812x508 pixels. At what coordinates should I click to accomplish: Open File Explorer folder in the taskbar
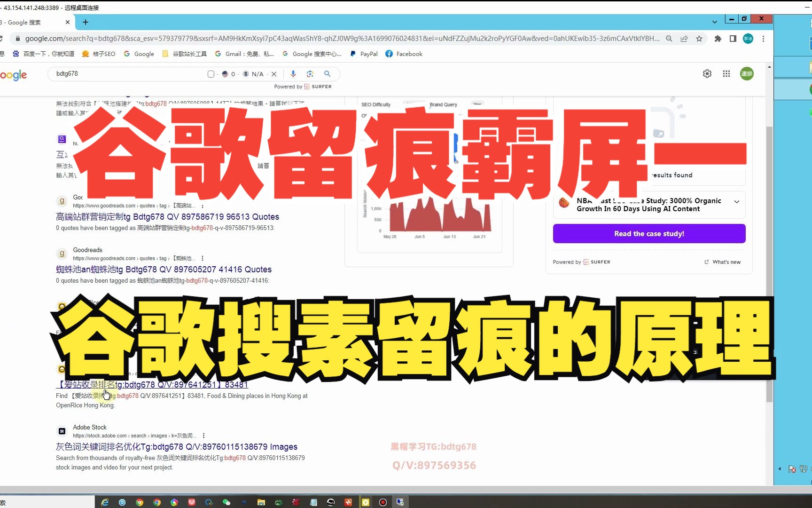tap(261, 502)
